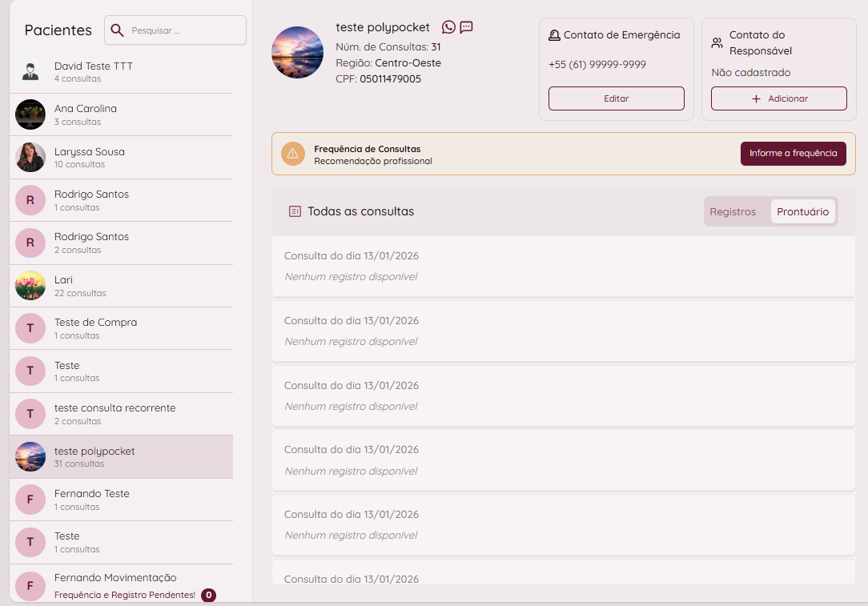868x606 pixels.
Task: Type in the Pesquisar patient search field
Action: coord(184,30)
